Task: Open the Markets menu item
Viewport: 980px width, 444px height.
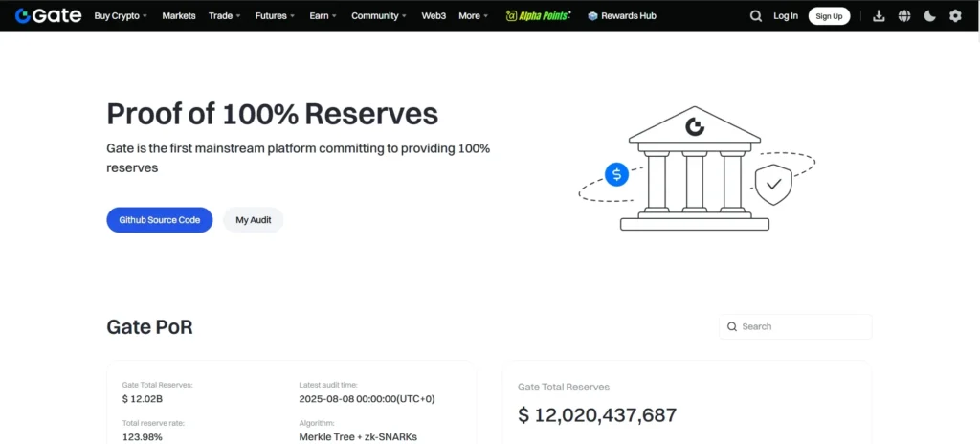Action: 179,15
